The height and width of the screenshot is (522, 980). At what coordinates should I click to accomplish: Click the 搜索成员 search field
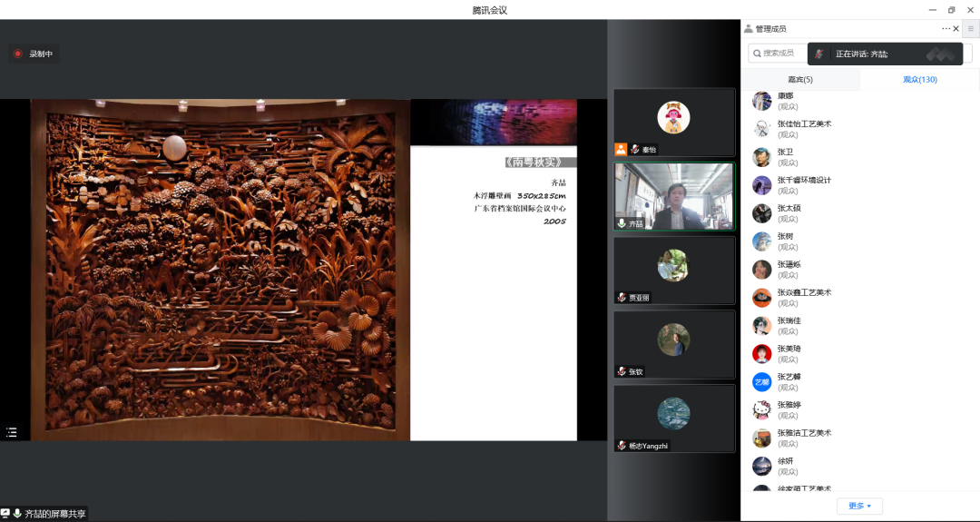click(x=777, y=54)
